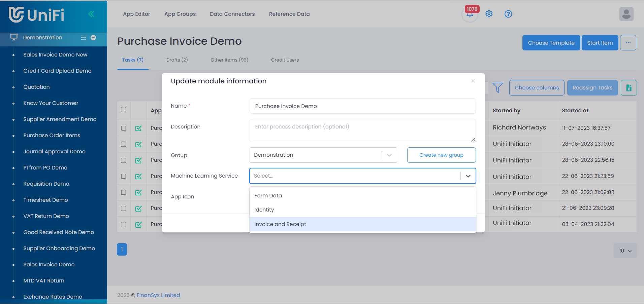Viewport: 644px width, 304px height.
Task: Collapse the sidebar with double chevron icon
Action: (x=91, y=14)
